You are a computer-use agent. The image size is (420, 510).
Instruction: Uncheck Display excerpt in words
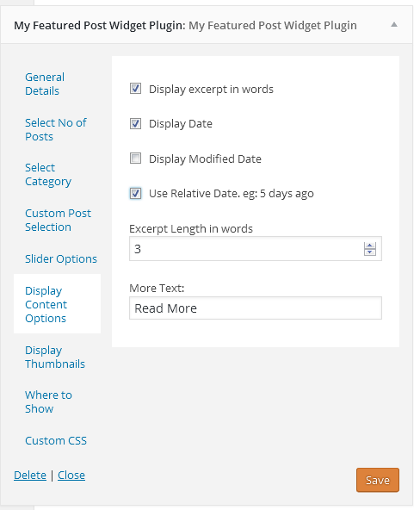(x=135, y=89)
